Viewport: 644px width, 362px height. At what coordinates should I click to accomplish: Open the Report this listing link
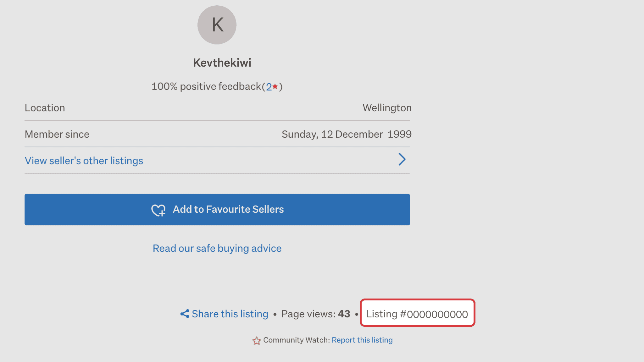pyautogui.click(x=362, y=340)
